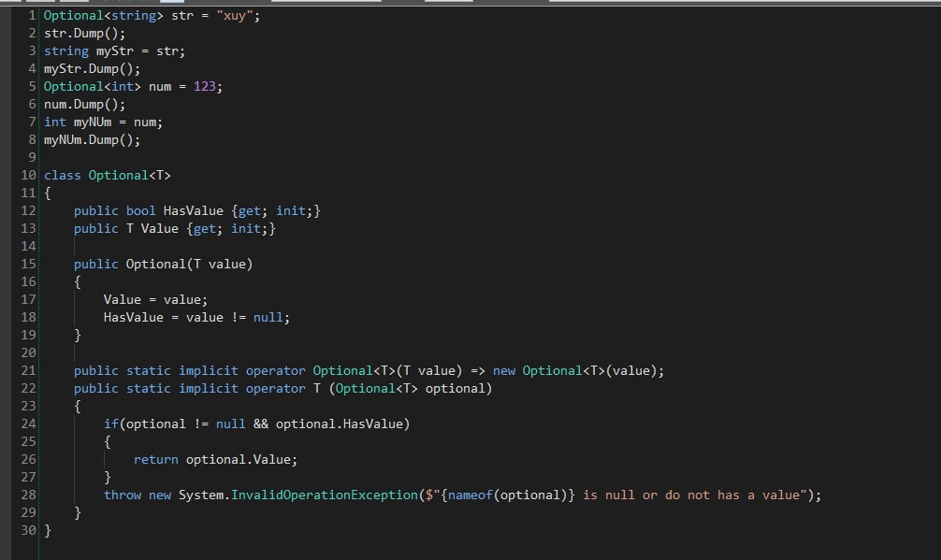Click Optional<int> type on line 5
This screenshot has width=941, height=560.
pos(92,86)
